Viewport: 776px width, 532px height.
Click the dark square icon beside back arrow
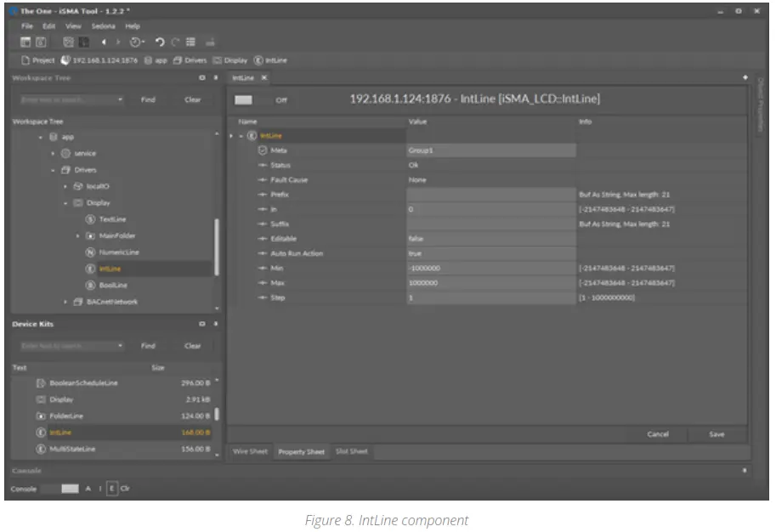84,42
